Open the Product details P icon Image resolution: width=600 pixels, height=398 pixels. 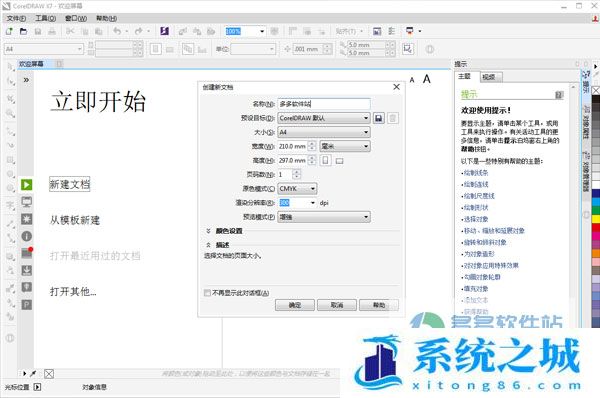pos(26,305)
